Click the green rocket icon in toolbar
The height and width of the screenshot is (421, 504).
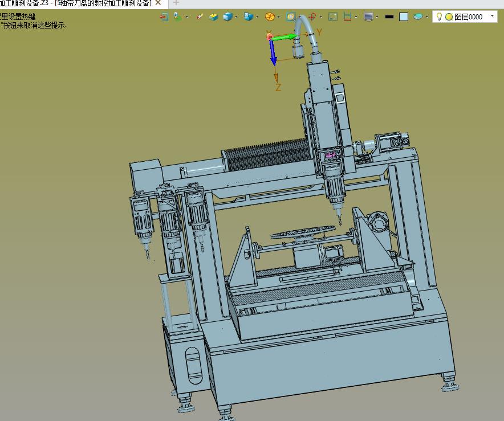tap(177, 17)
